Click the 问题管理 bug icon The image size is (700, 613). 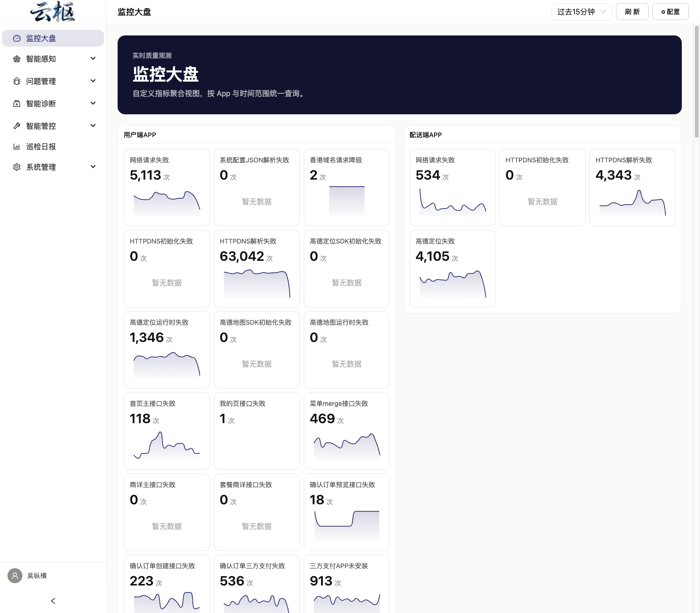[17, 81]
